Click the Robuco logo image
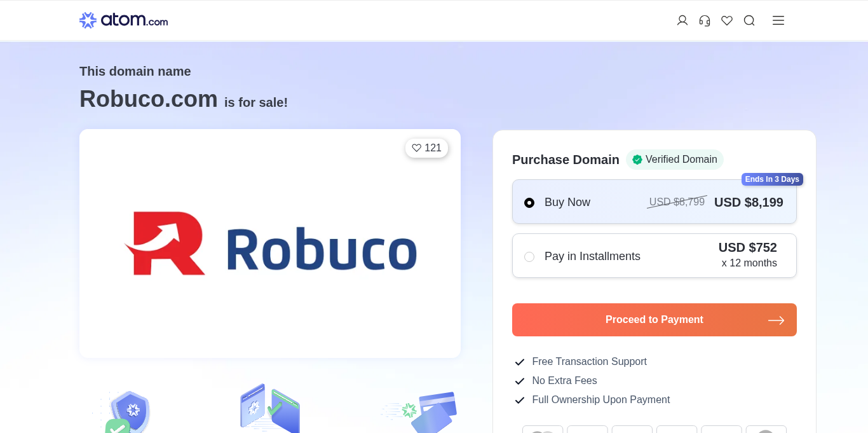 click(270, 244)
